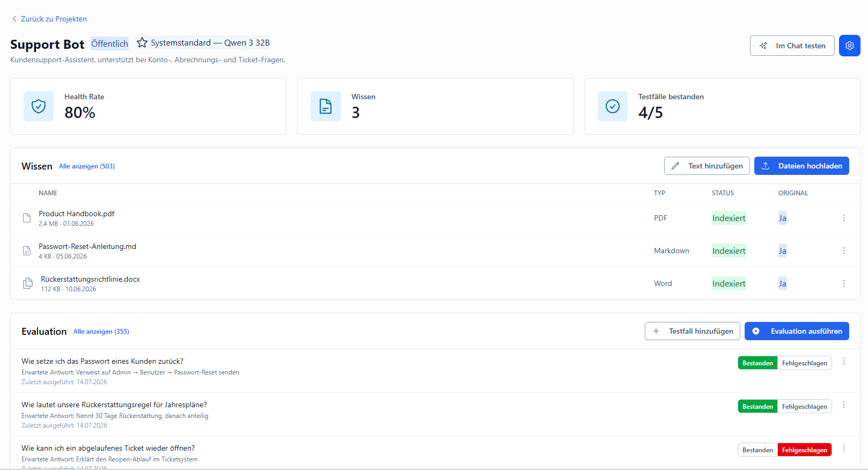
Task: Open options for the Rückerstattungsregel test case
Action: pyautogui.click(x=843, y=405)
